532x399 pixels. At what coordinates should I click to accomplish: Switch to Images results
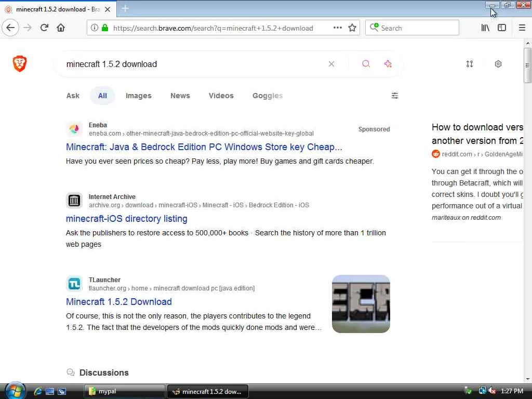point(138,96)
